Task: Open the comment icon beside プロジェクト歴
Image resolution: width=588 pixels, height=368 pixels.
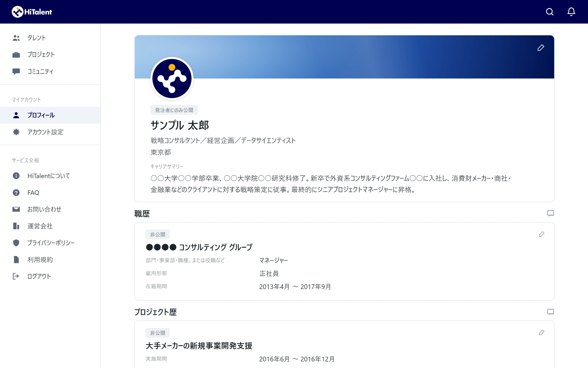Action: pos(551,312)
